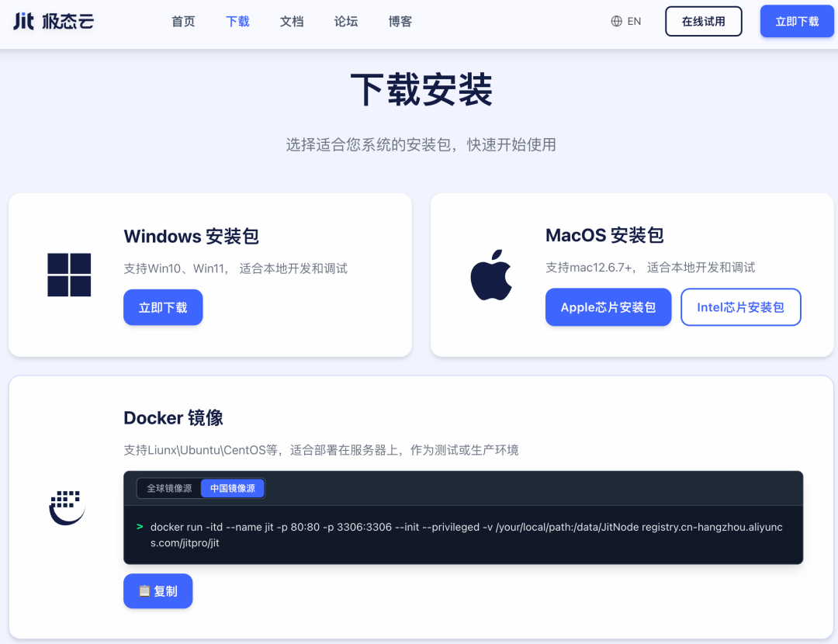
Task: Open the 首页 nav item
Action: pos(183,22)
